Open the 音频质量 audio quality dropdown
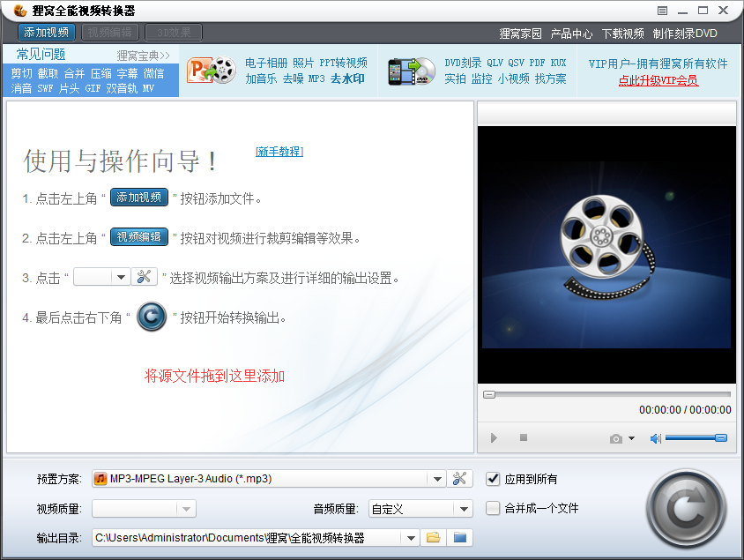744x560 pixels. [x=464, y=509]
